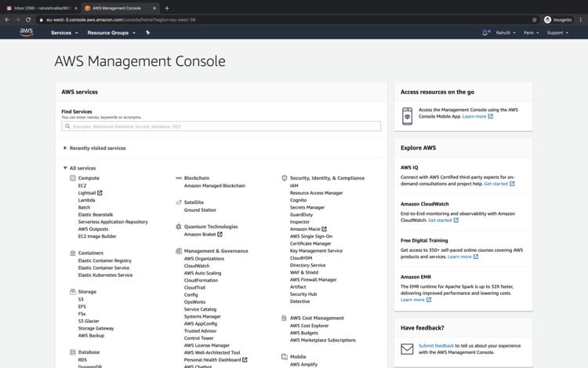Viewport: 588px width, 368px height.
Task: Click the Submit feedback link
Action: (436, 345)
